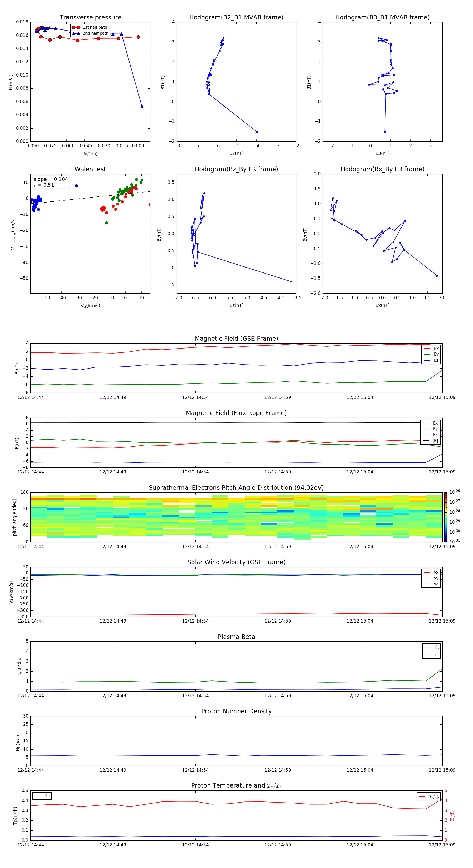The height and width of the screenshot is (868, 473).
Task: Click the 'Hodogram(B3_B1 MVAB frame)' title
Action: [x=382, y=18]
